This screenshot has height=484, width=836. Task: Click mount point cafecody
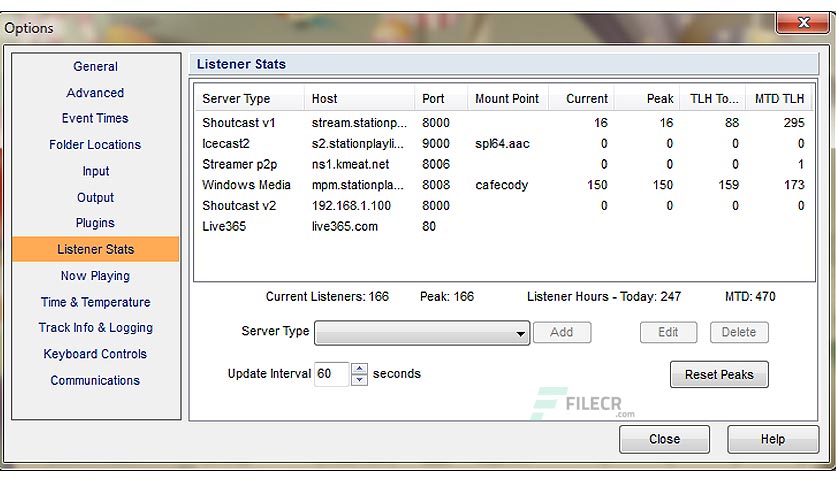[x=501, y=185]
